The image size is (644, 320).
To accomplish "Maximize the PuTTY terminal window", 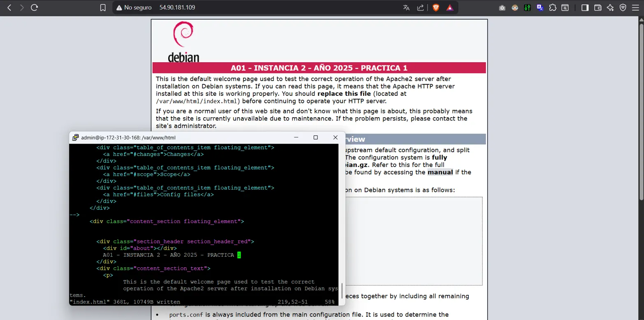I will [x=315, y=137].
